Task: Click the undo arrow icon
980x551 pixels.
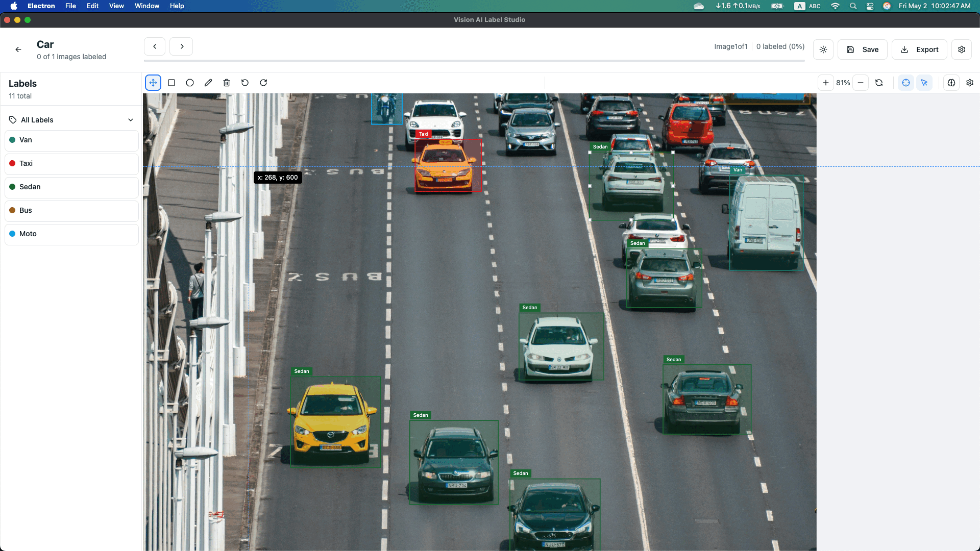Action: tap(245, 83)
